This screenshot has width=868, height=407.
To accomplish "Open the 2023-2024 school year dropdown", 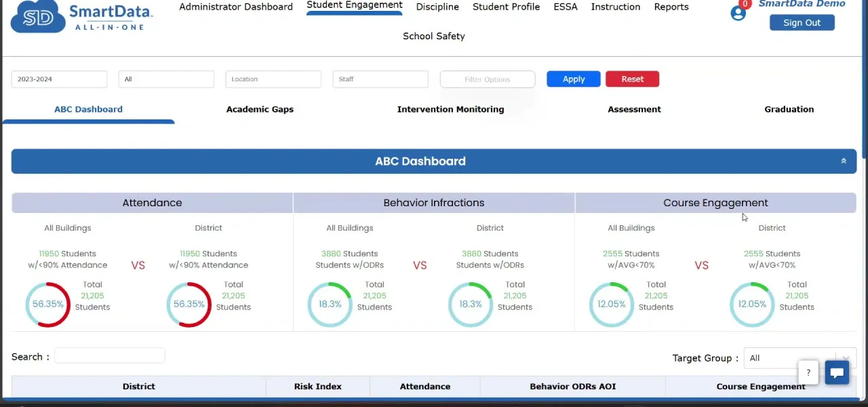I will click(x=59, y=79).
